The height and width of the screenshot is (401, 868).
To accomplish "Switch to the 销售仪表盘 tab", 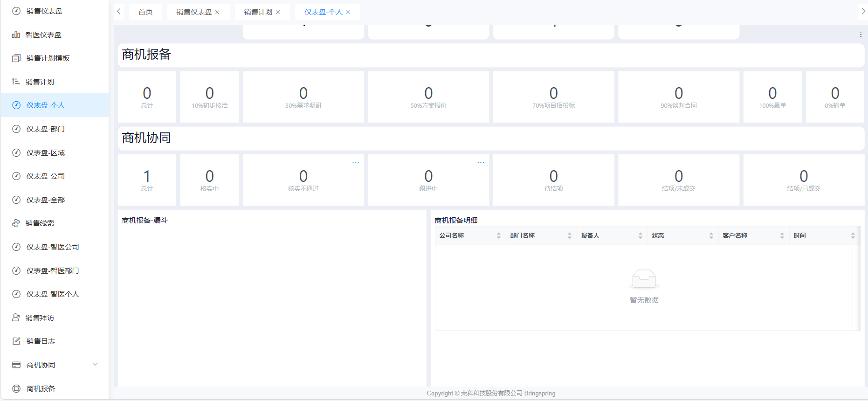I will point(194,12).
